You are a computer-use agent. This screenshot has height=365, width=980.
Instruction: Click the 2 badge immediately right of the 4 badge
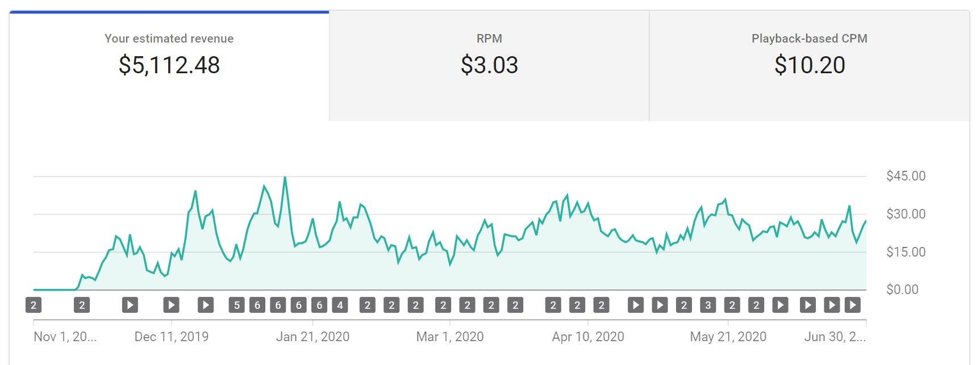coord(368,305)
